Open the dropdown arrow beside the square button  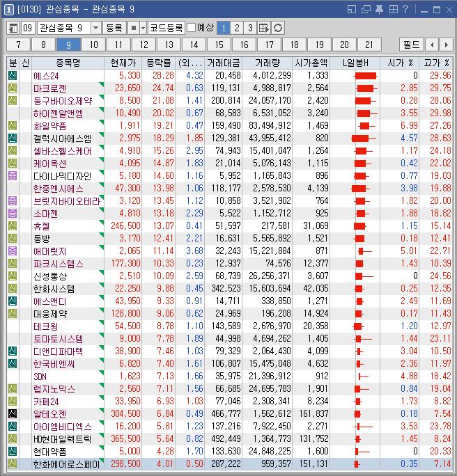click(x=143, y=29)
